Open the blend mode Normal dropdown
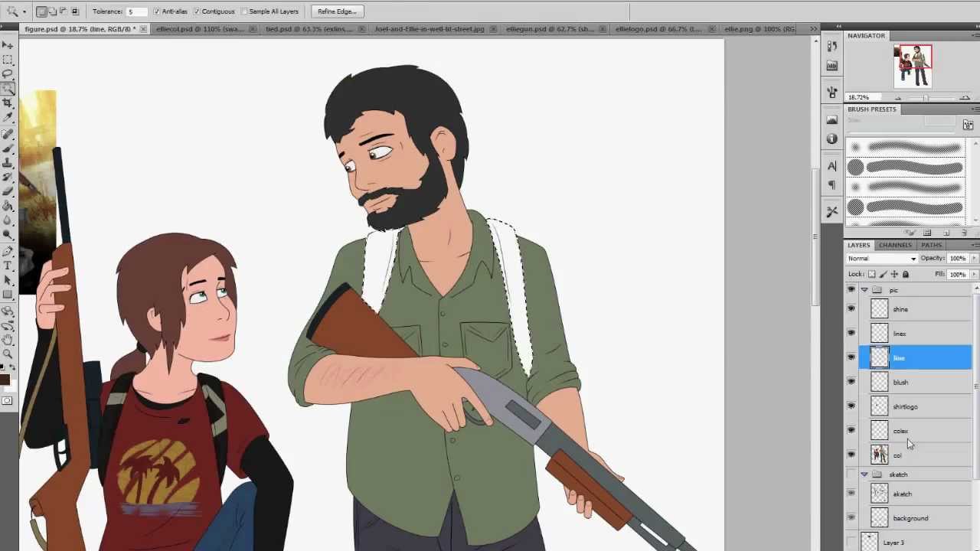 point(881,259)
